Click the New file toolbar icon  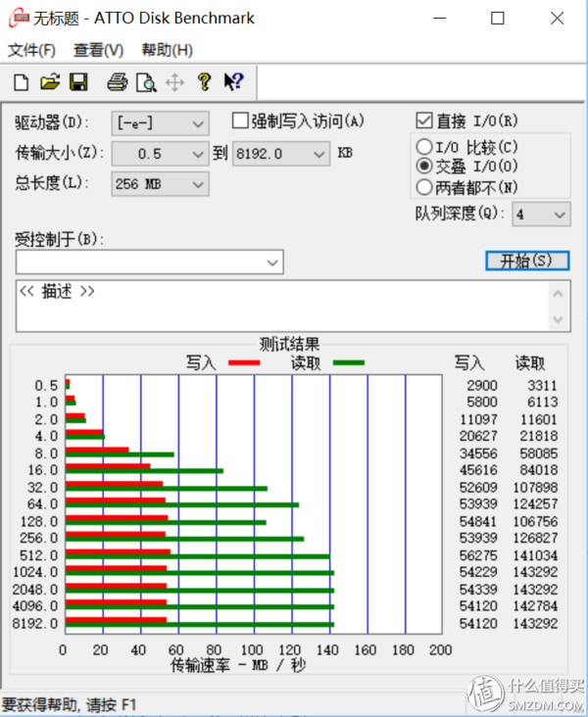[21, 82]
